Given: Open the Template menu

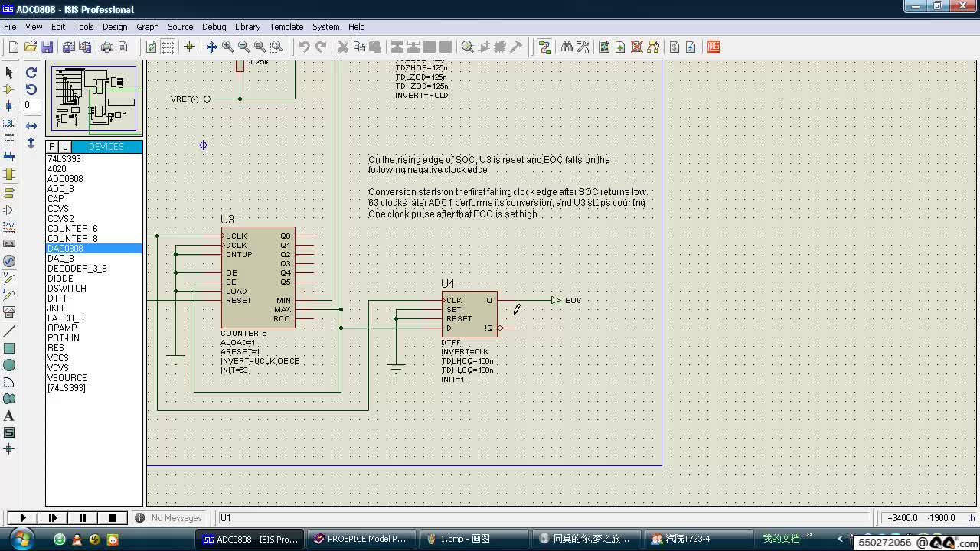Looking at the screenshot, I should click(286, 27).
